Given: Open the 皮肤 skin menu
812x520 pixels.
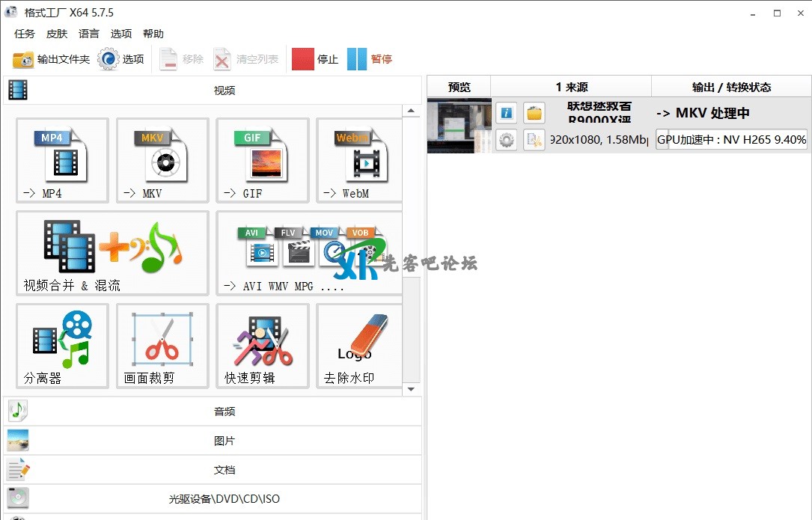Looking at the screenshot, I should [x=57, y=34].
